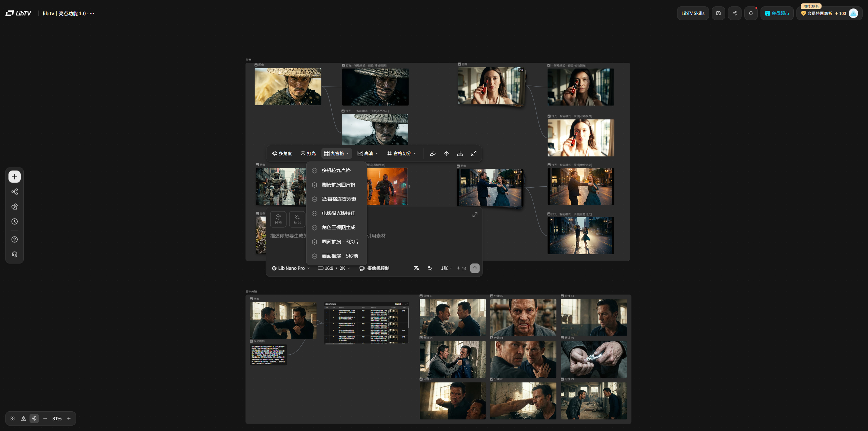Click the LibTV logo
The image size is (868, 431).
pyautogui.click(x=18, y=13)
